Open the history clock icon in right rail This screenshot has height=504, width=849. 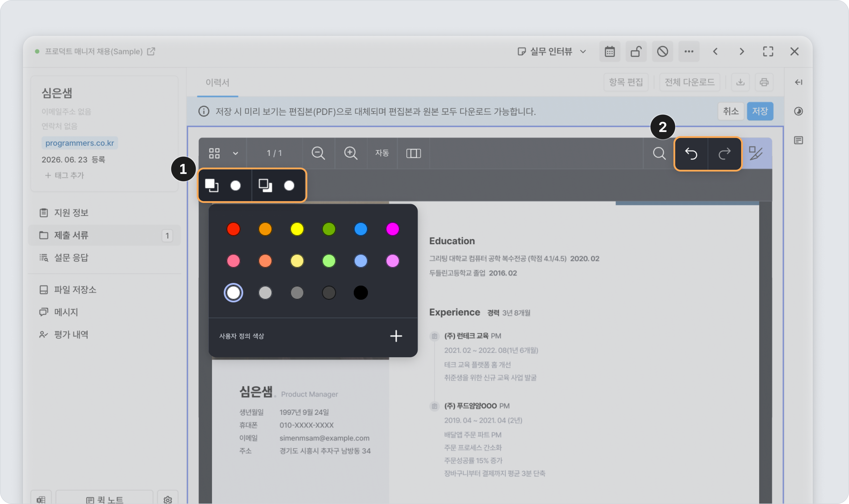tap(798, 111)
